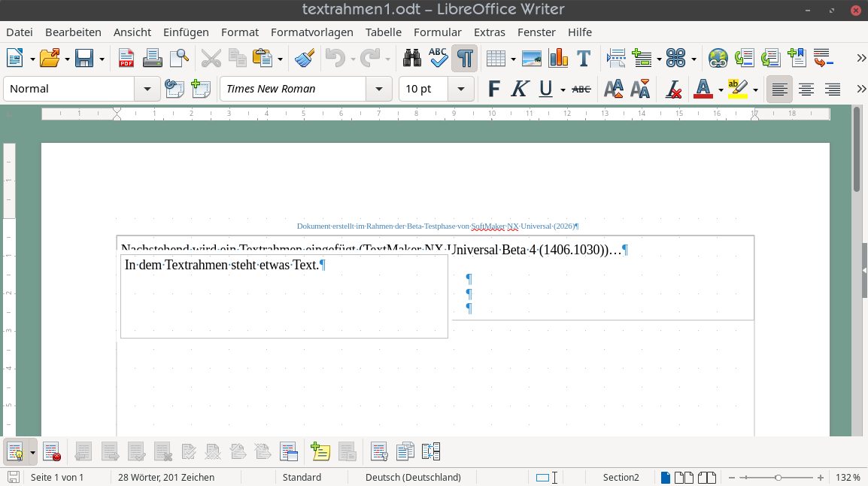Click the Paste clipboard icon
The width and height of the screenshot is (868, 486).
click(x=263, y=58)
